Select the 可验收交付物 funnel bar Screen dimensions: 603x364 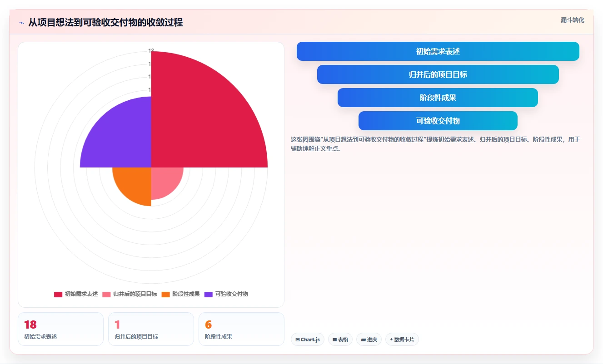(x=438, y=121)
